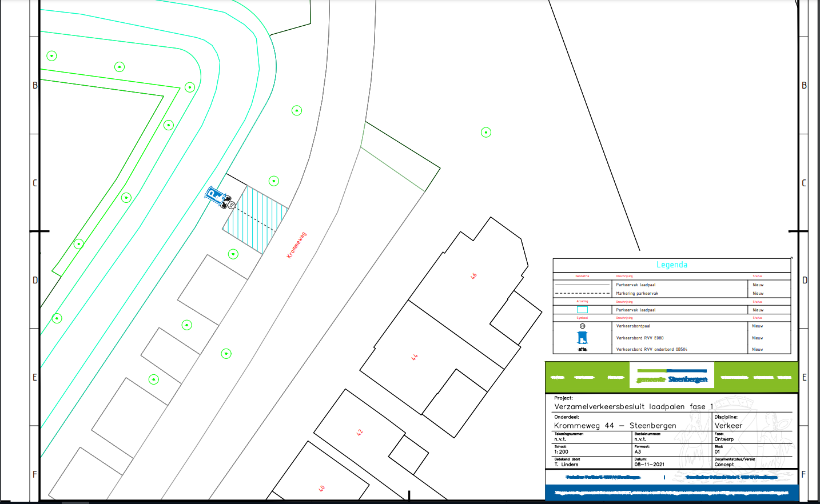This screenshot has height=504, width=820.
Task: Click the scale value 1:200
Action: (561, 452)
